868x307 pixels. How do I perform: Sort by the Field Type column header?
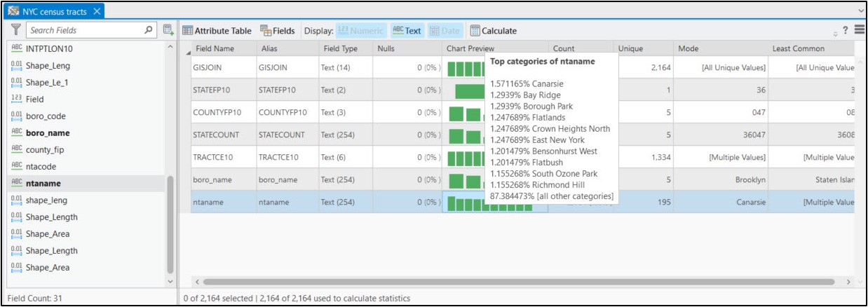pyautogui.click(x=345, y=48)
